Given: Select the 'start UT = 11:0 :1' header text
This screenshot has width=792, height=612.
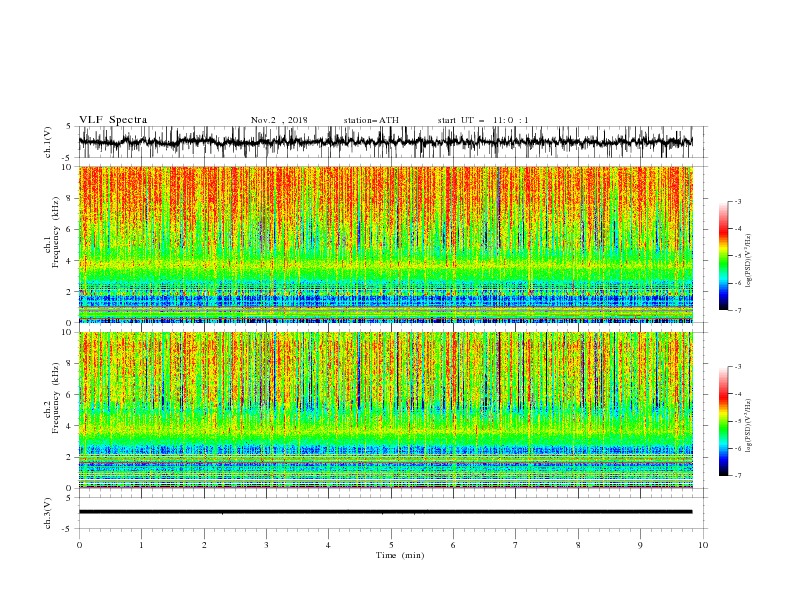Looking at the screenshot, I should (x=483, y=120).
